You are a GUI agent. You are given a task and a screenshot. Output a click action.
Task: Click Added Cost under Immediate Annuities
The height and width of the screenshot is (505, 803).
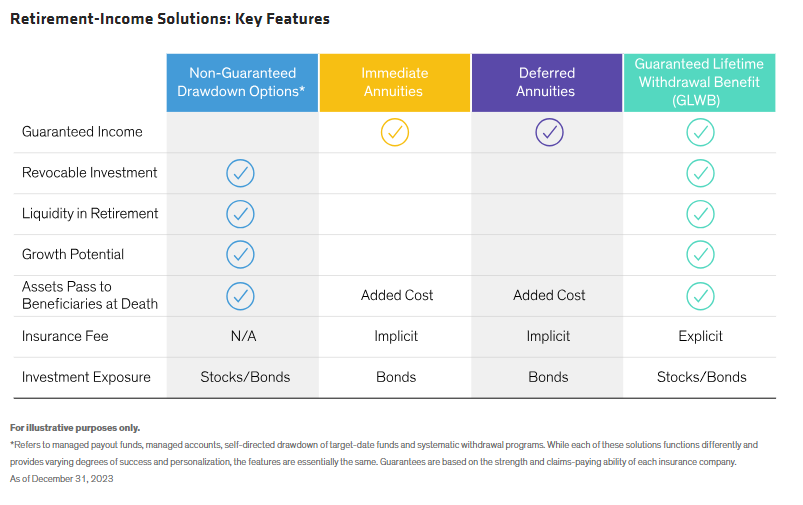396,296
